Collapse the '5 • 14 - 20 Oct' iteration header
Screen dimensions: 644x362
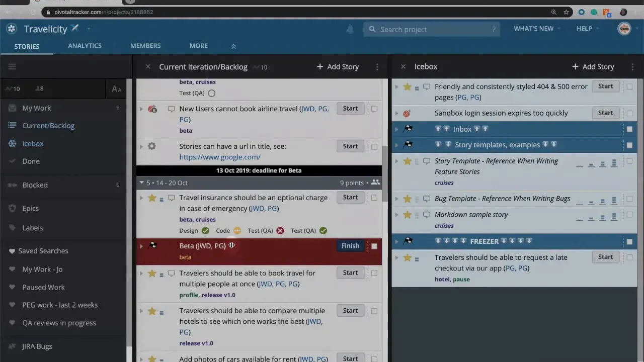(141, 183)
